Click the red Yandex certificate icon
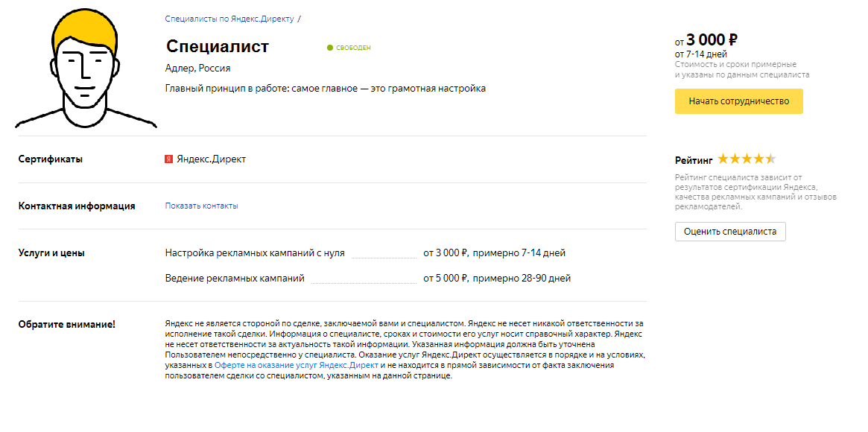This screenshot has height=432, width=868. coord(169,159)
